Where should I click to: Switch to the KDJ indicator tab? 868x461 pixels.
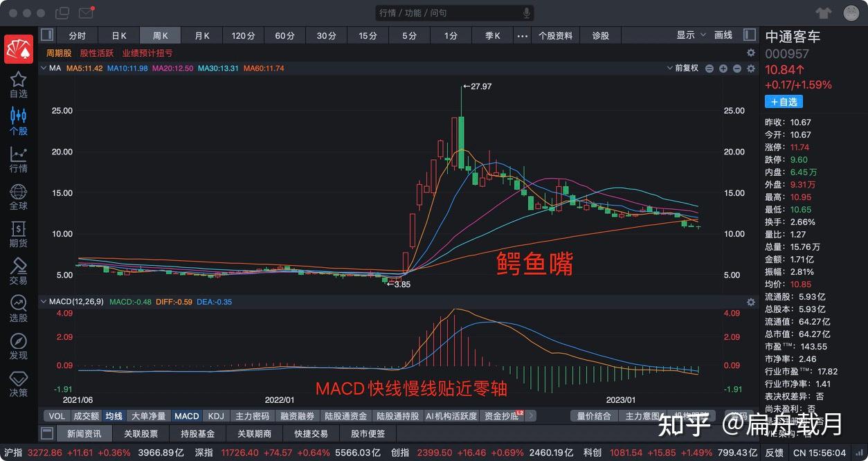point(215,416)
